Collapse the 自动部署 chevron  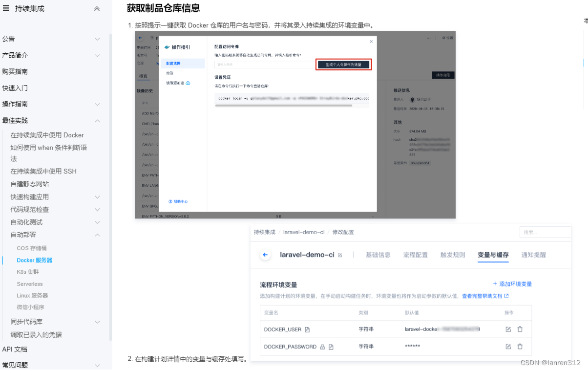(x=97, y=235)
